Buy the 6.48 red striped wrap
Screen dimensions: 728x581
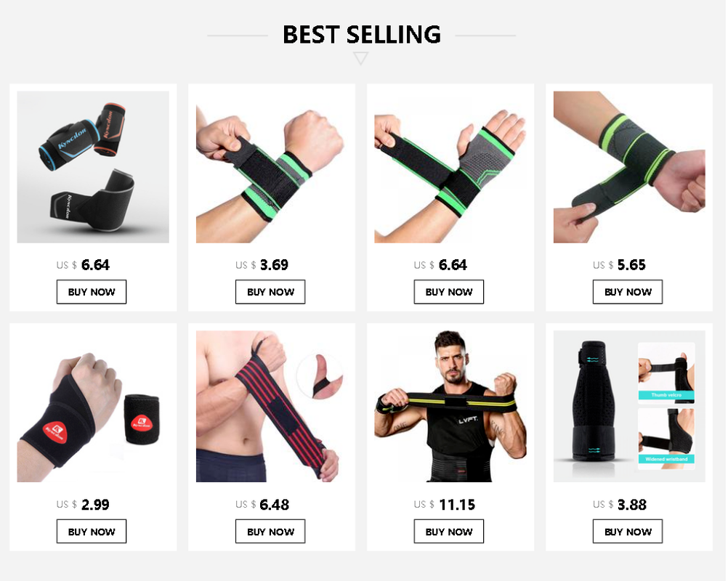(x=270, y=532)
